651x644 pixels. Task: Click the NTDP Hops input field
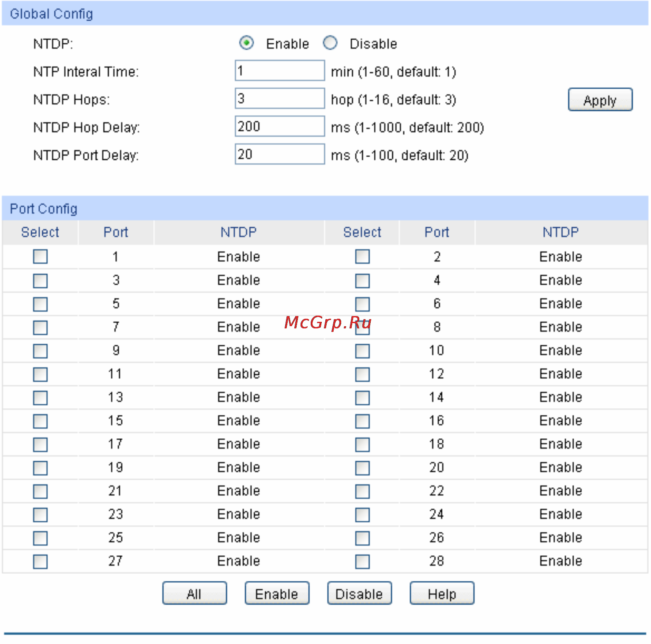(x=280, y=98)
